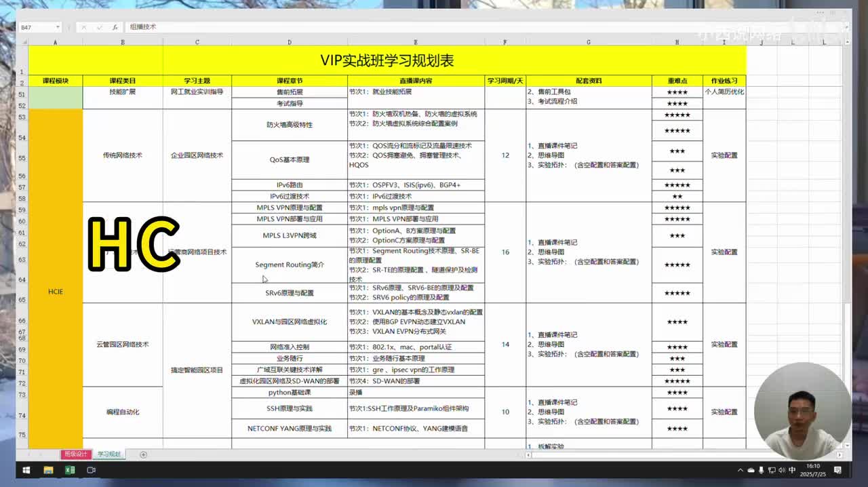
Task: Click the microphone icon in system tray
Action: 762,470
